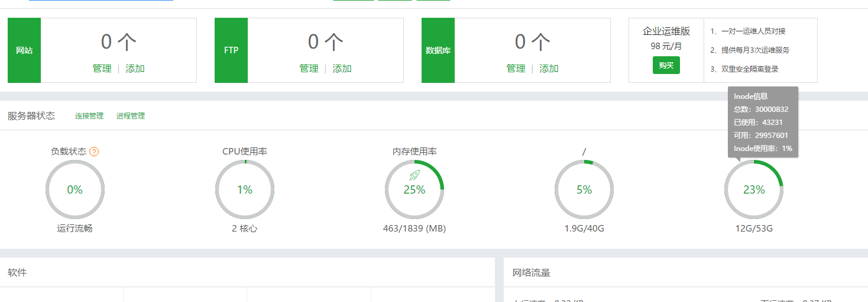Click the database count 0 个
The image size is (868, 302).
coord(533,41)
